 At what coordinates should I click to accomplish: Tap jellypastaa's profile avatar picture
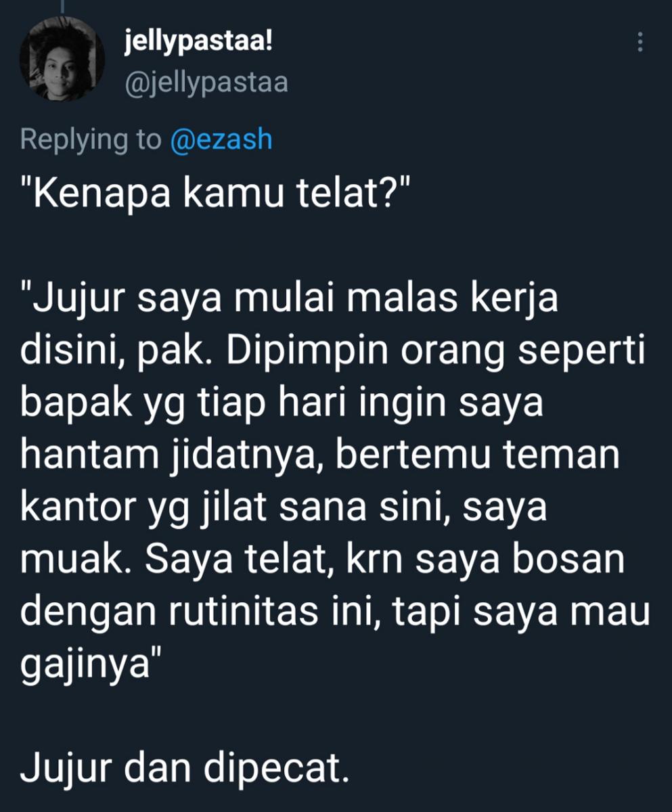pos(62,60)
